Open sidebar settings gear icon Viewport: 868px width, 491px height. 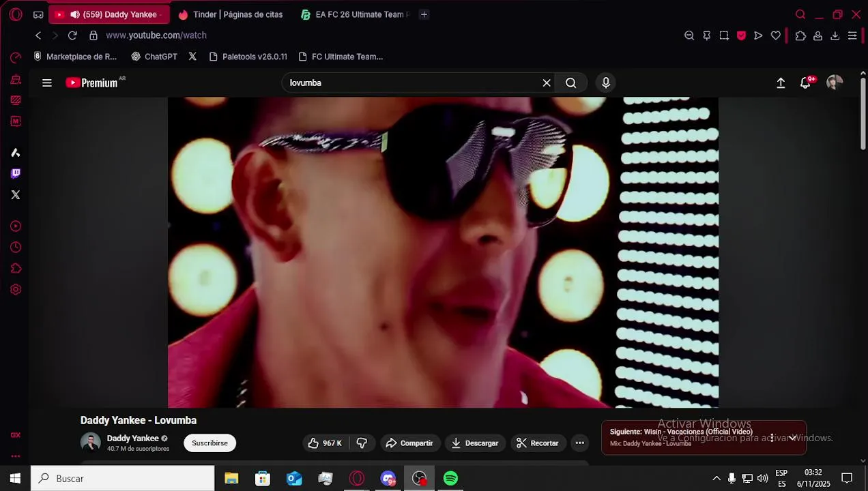pyautogui.click(x=16, y=290)
